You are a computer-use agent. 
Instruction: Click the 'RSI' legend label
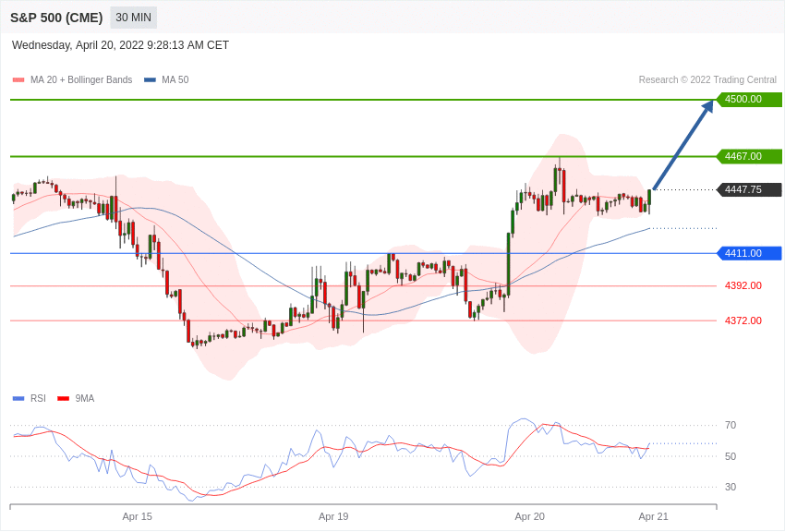[38, 398]
